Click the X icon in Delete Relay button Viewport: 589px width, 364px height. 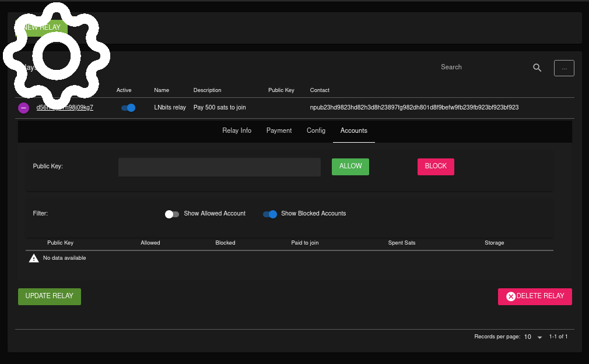pyautogui.click(x=511, y=296)
